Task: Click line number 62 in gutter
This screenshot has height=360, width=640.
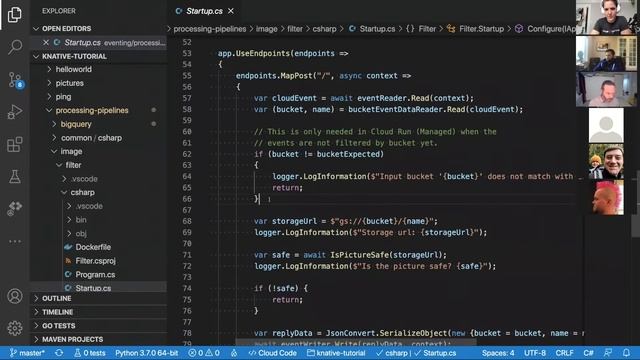Action: pos(187,154)
